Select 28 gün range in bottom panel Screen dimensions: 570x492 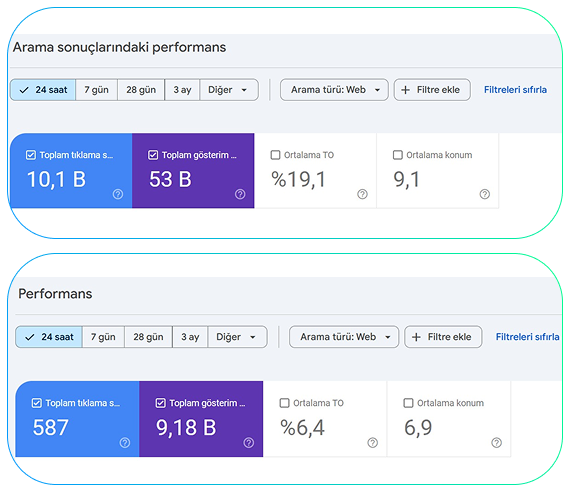(x=148, y=337)
